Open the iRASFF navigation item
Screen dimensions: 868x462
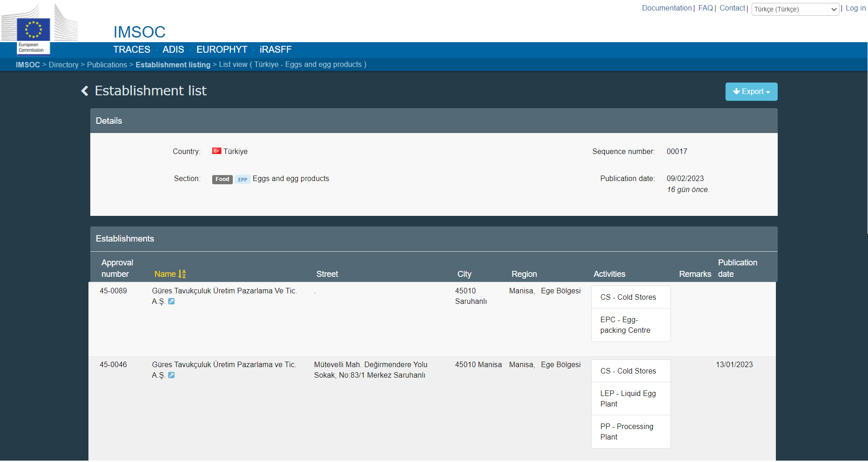[x=275, y=49]
